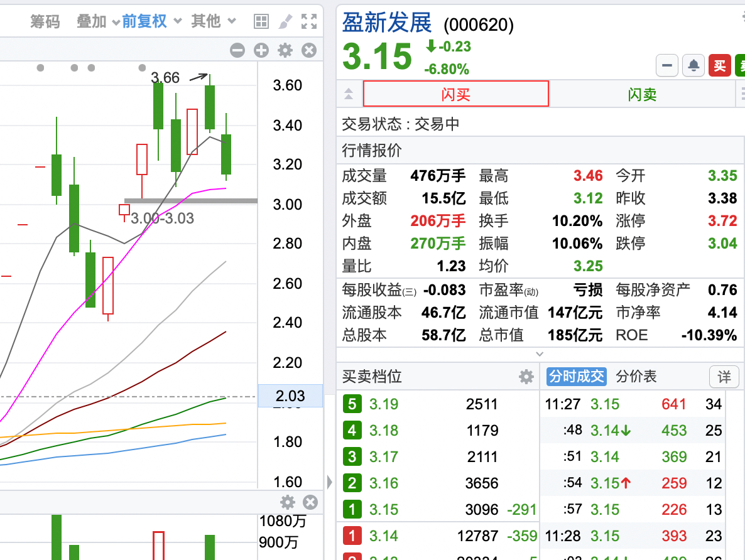
Task: Select sell level 3 price 3.17
Action: coord(384,457)
